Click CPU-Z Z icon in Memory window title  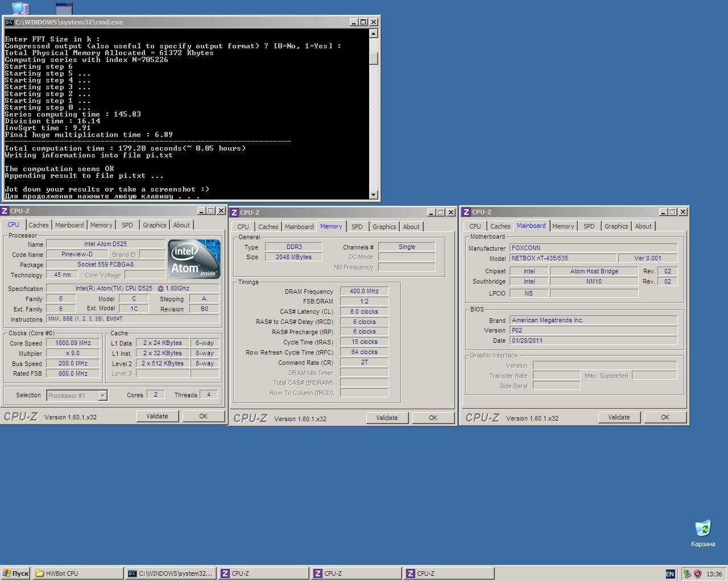pos(234,213)
